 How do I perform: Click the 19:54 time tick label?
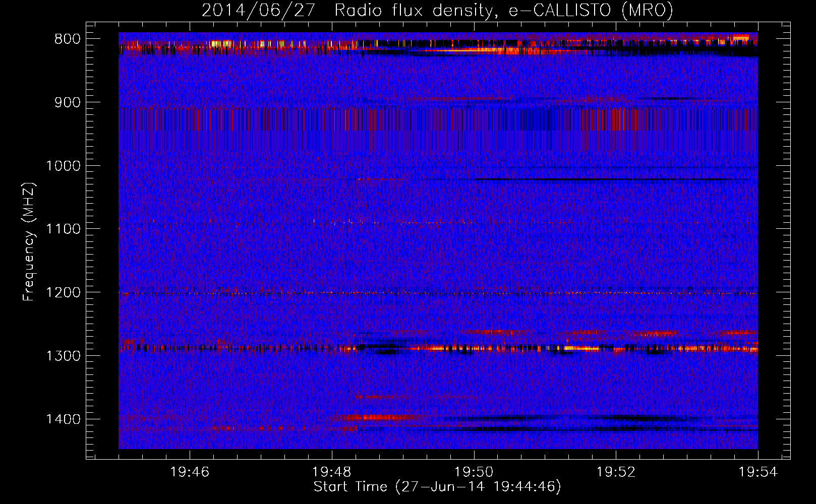coord(758,472)
